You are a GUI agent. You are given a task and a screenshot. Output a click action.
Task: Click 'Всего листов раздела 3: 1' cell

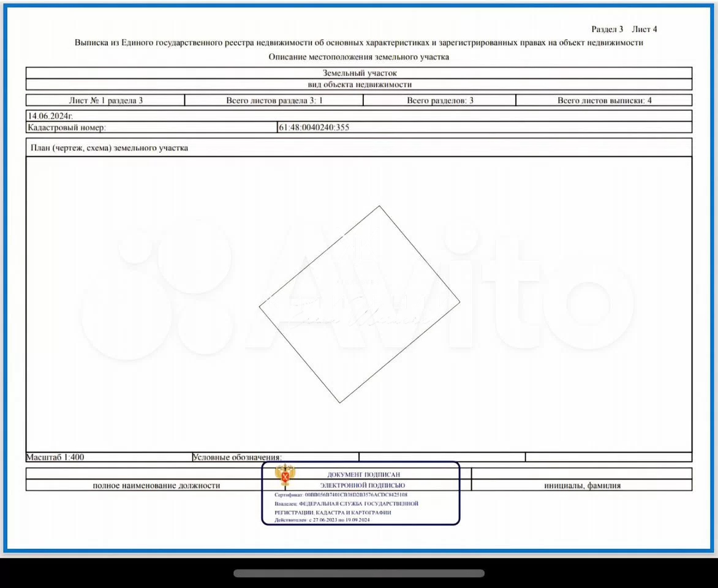point(274,100)
